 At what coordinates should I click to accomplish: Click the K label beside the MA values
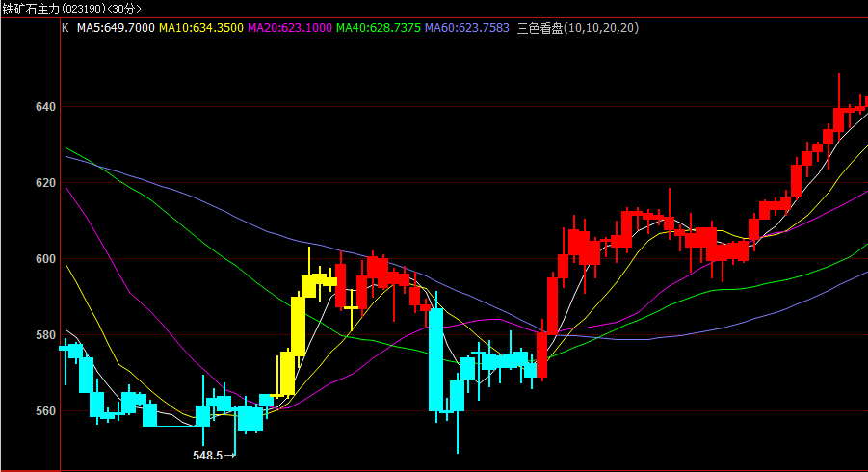point(66,28)
